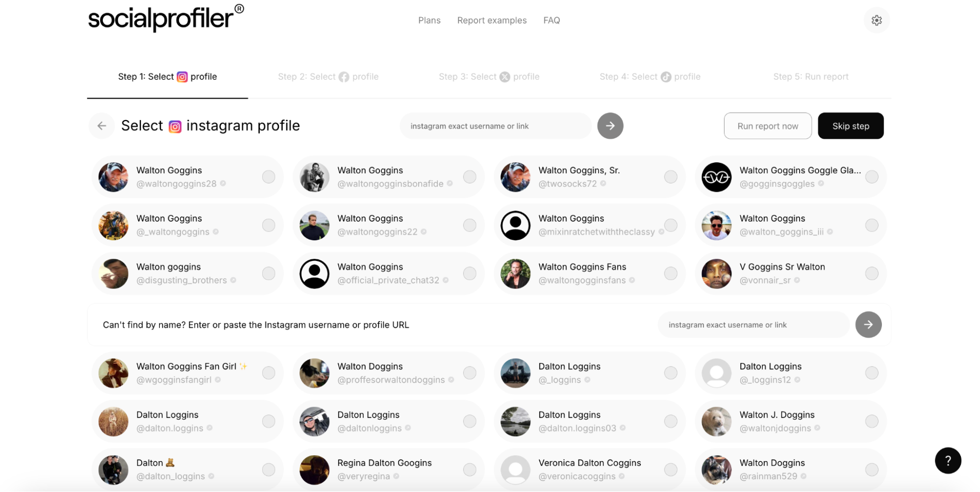
Task: Open the settings gear icon
Action: click(x=877, y=20)
